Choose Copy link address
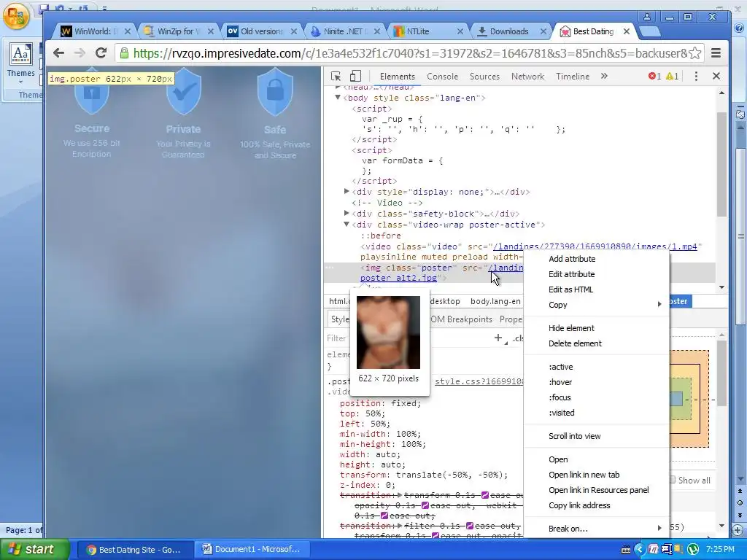 pos(597,505)
